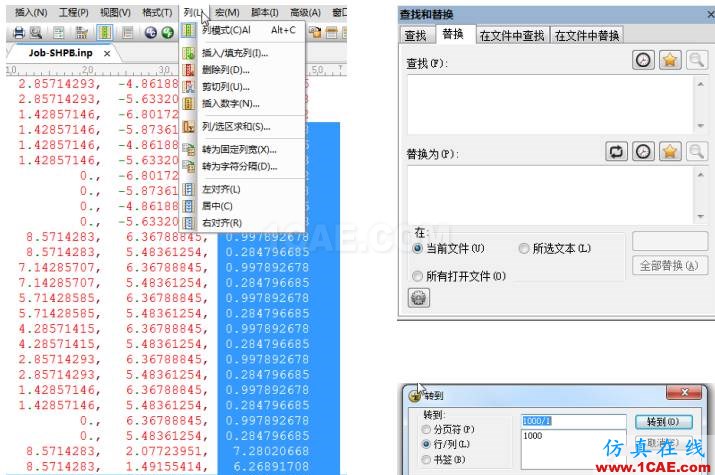Open the 脚本(I) menu
Viewport: 715px width, 475px height.
[264, 12]
